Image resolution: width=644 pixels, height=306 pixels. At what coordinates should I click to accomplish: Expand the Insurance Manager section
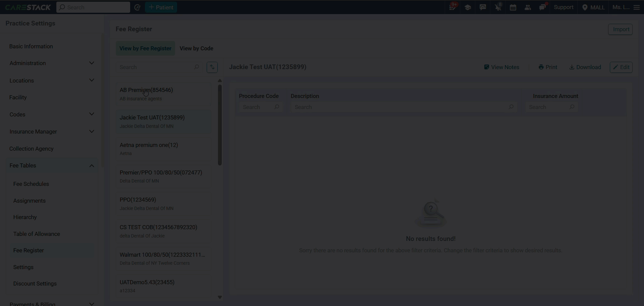click(52, 132)
